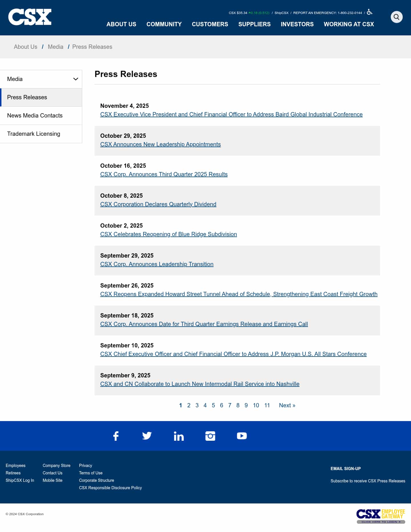Go to pagination page 4
Viewport: 411px width, 532px height.
(x=205, y=405)
